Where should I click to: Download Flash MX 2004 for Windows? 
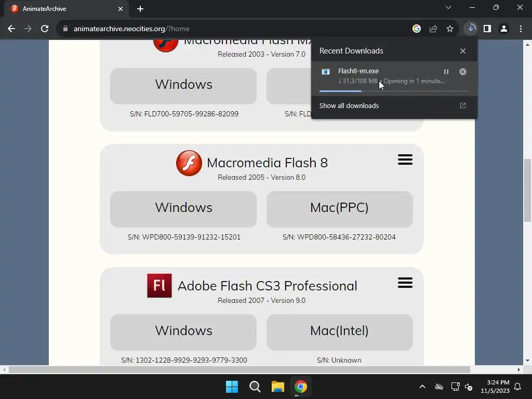point(183,86)
